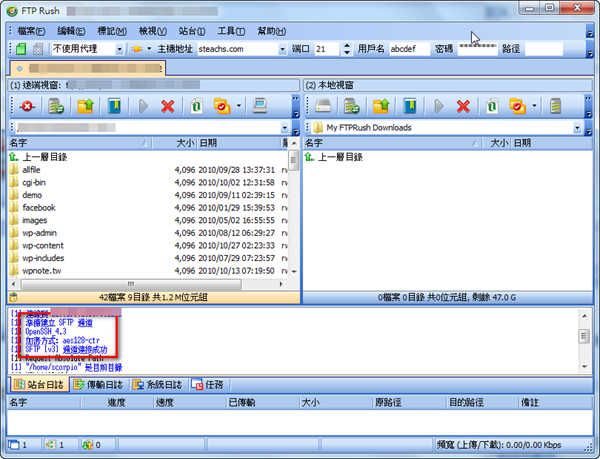Expand the remote toolbar overflow chevron
This screenshot has width=600, height=459.
pos(295,106)
